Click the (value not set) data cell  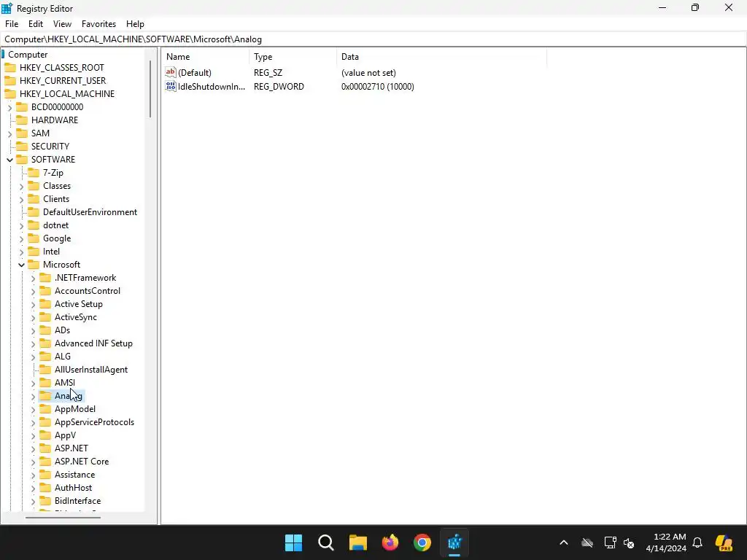tap(368, 73)
